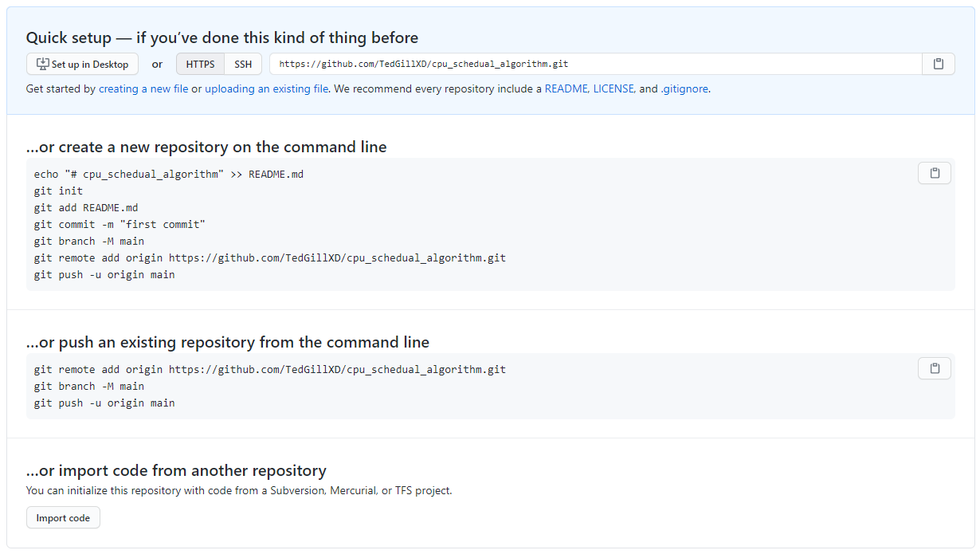Follow the README link
Viewport: 980px width, 554px height.
point(566,89)
